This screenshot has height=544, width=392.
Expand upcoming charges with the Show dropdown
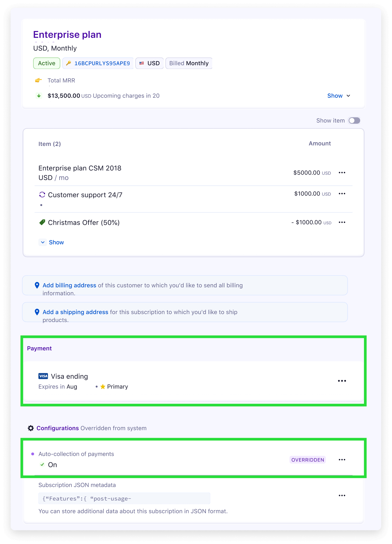339,96
